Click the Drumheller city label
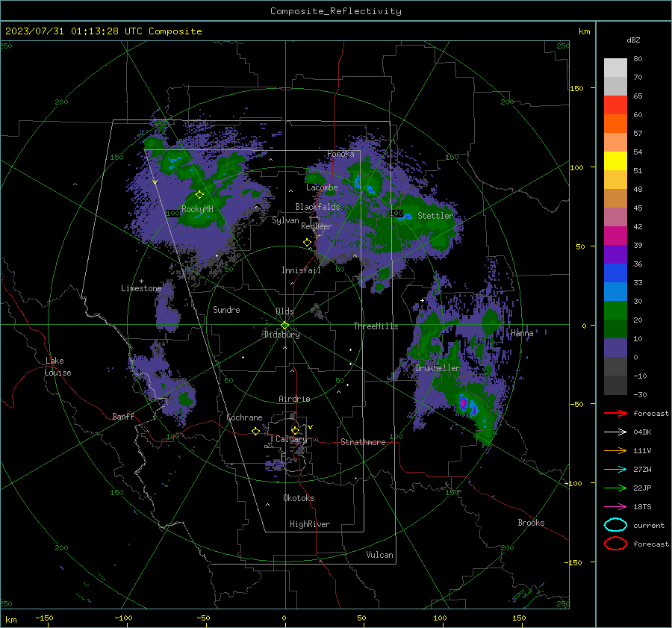This screenshot has height=628, width=672. [x=438, y=368]
